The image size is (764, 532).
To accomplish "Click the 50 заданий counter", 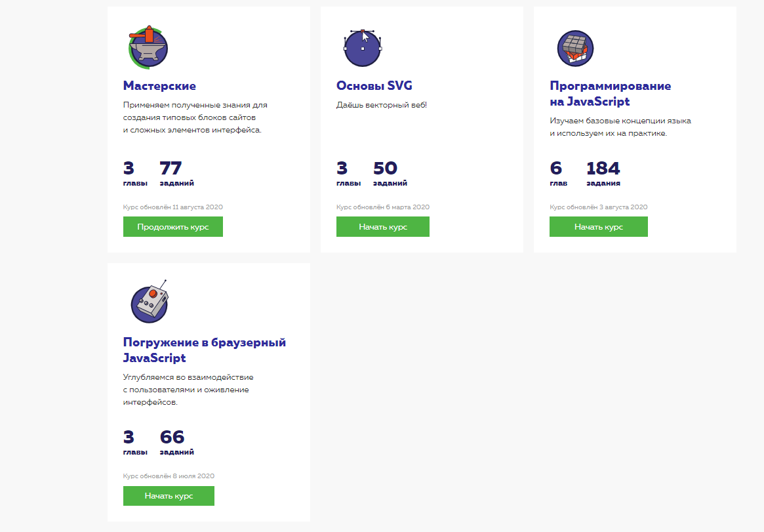I will (x=390, y=174).
